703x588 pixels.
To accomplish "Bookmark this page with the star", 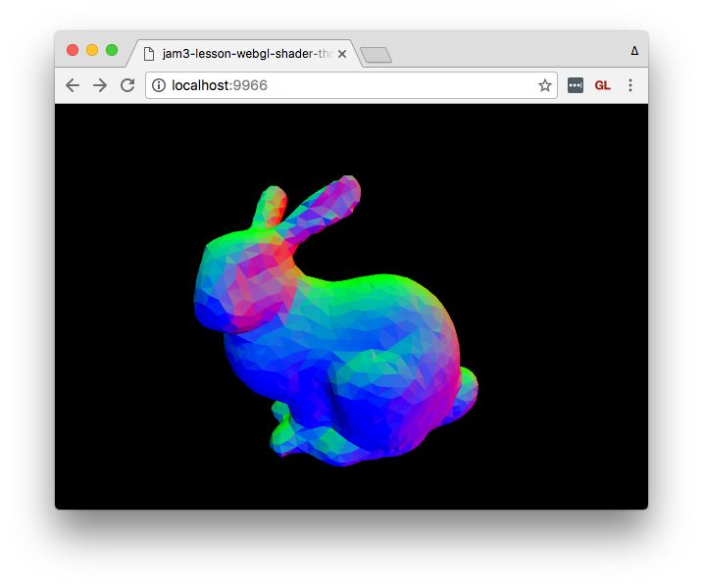I will pyautogui.click(x=545, y=85).
